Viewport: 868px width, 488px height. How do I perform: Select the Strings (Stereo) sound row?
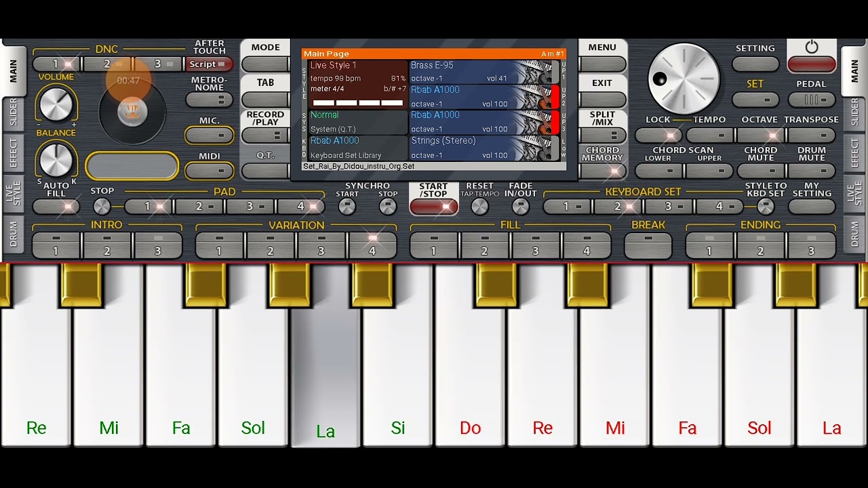[x=484, y=148]
